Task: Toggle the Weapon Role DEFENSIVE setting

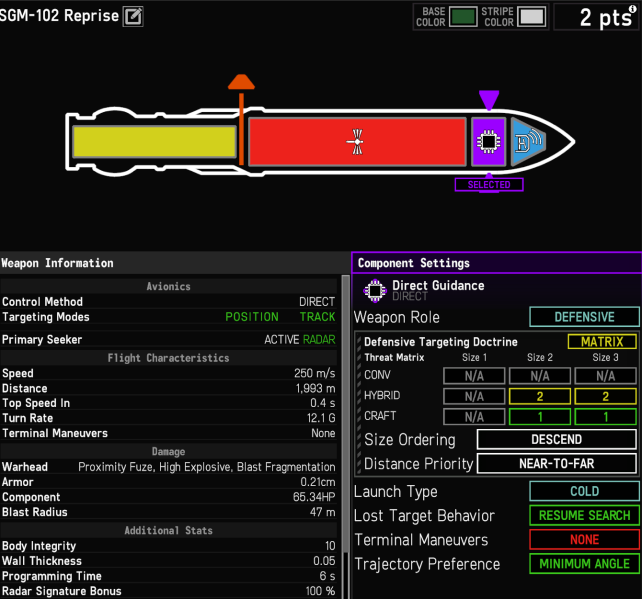Action: pos(584,317)
